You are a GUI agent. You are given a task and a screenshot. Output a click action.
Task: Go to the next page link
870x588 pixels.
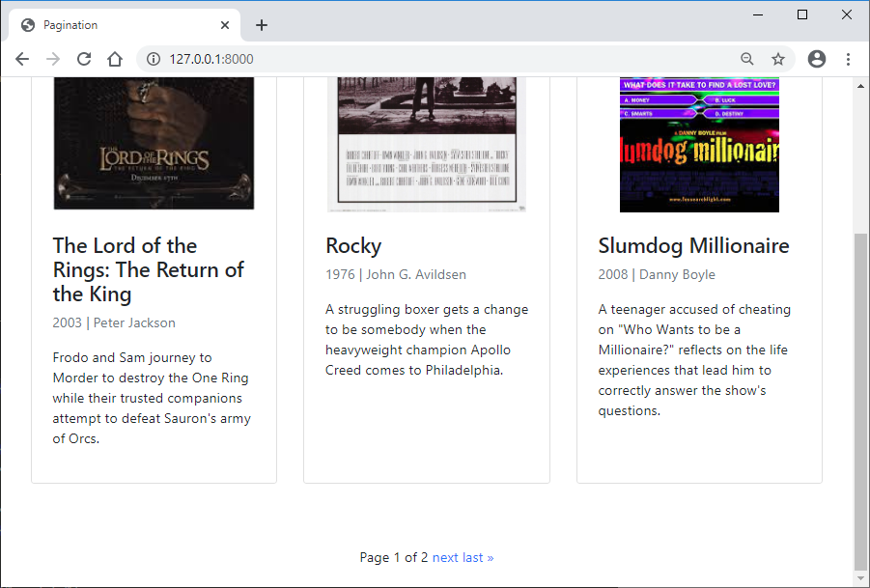coord(445,557)
